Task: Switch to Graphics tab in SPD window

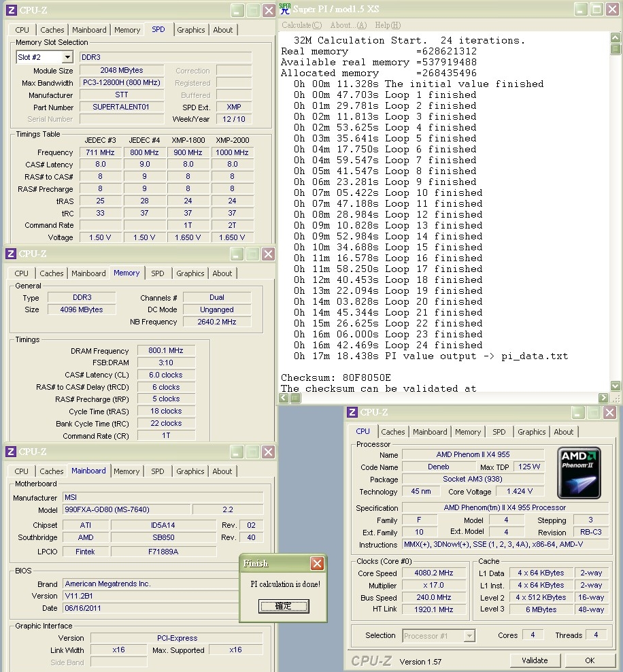Action: click(x=190, y=30)
